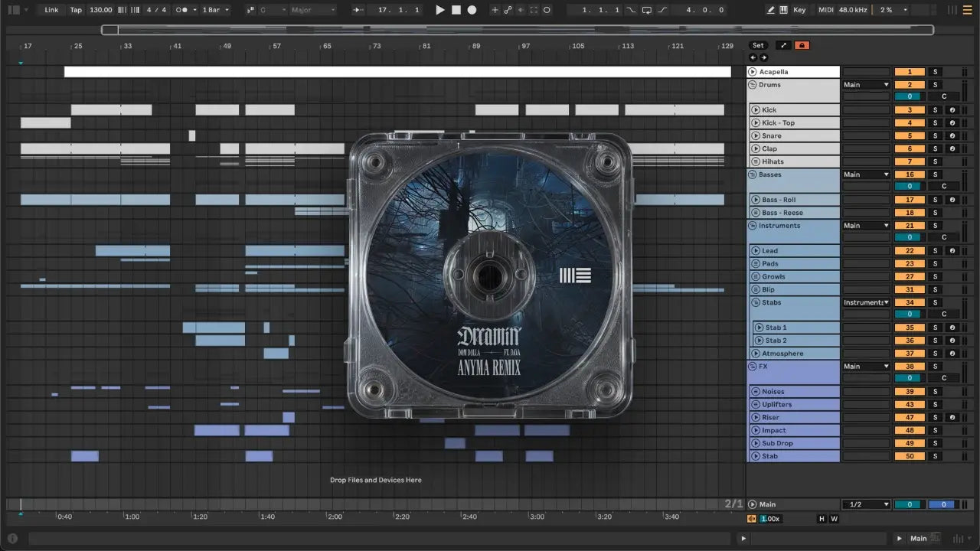Click the MIDI arrangement overdub plus icon
980x551 pixels.
point(495,10)
